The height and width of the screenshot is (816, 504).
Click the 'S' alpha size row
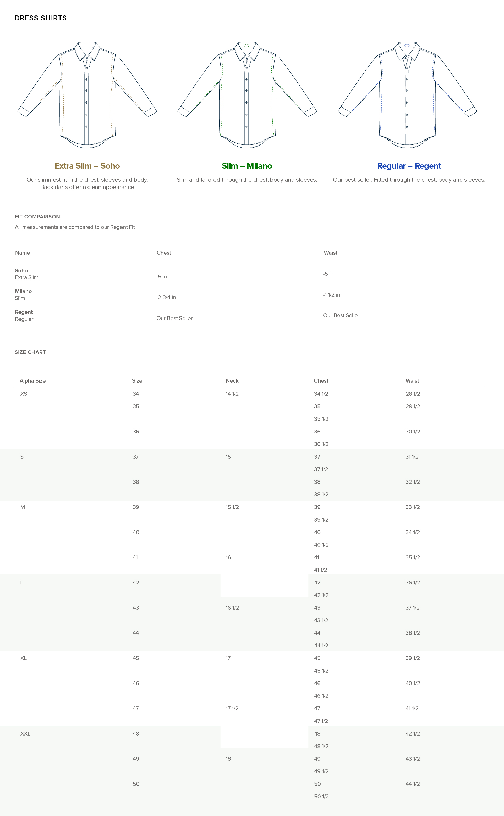coord(22,457)
